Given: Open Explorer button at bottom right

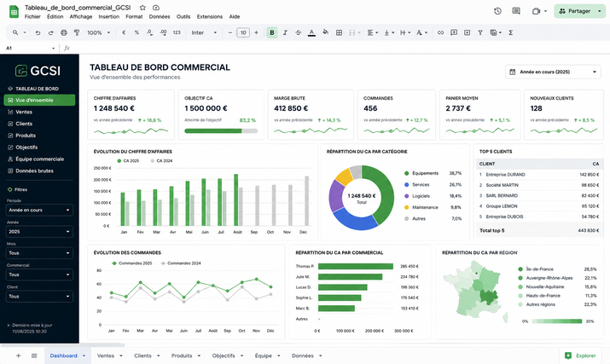Looking at the screenshot, I should pos(580,355).
